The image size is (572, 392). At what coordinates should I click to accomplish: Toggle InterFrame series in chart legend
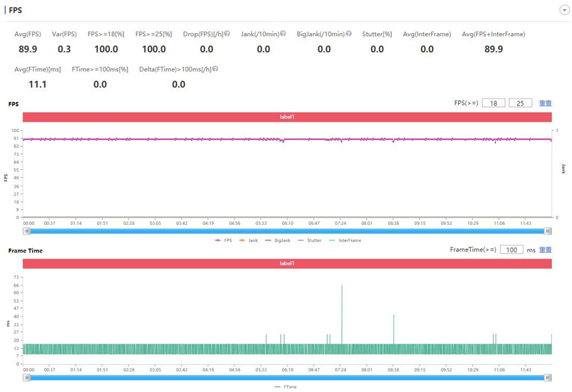tap(345, 240)
